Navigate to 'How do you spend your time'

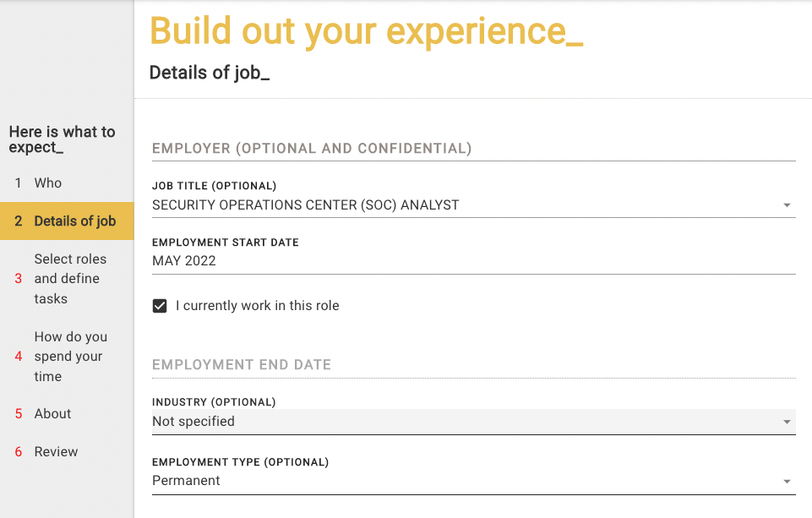70,357
